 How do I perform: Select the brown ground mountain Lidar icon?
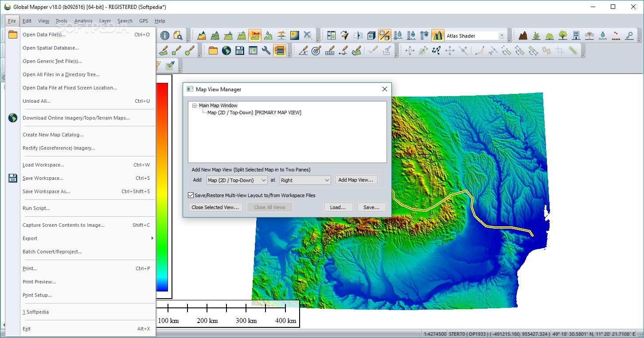click(523, 35)
